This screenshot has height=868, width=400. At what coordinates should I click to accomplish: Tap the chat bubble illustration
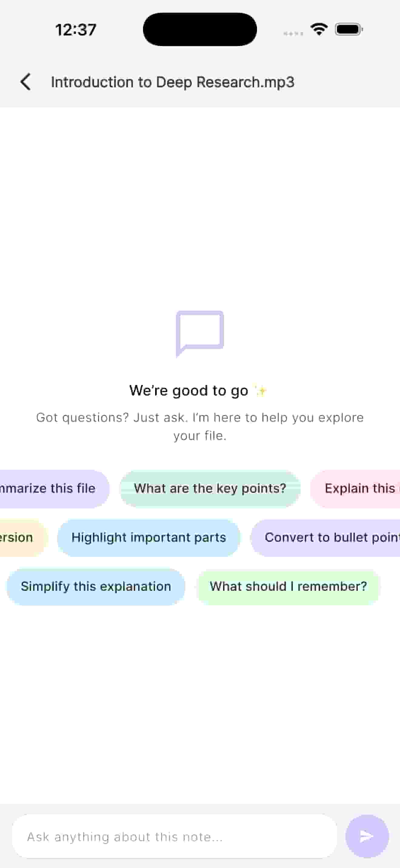(200, 334)
